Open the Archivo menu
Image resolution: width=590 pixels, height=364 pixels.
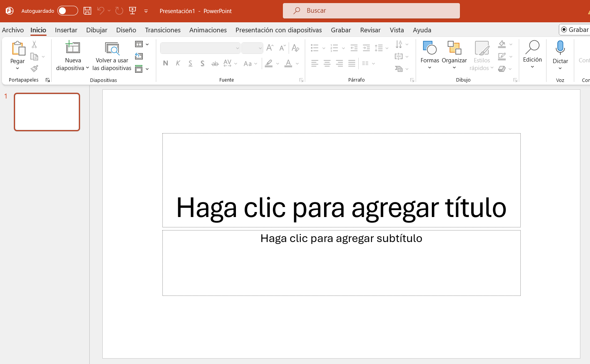[x=13, y=30]
